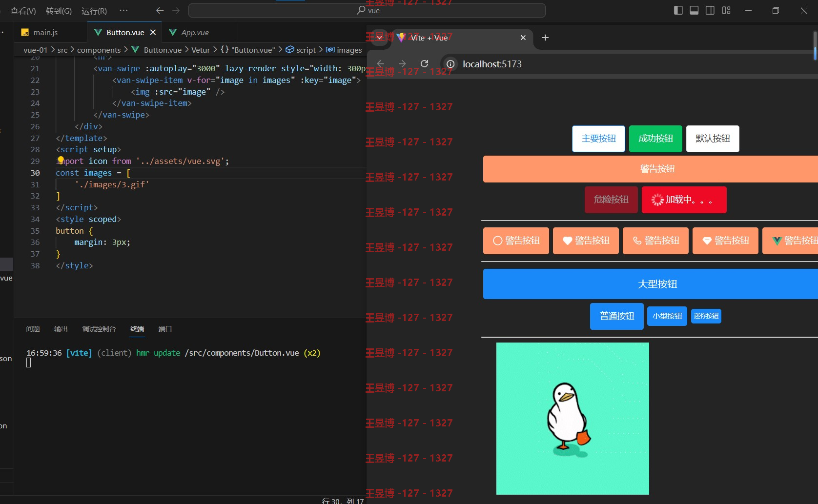Reload the localhost page
Viewport: 818px width, 504px height.
point(424,64)
